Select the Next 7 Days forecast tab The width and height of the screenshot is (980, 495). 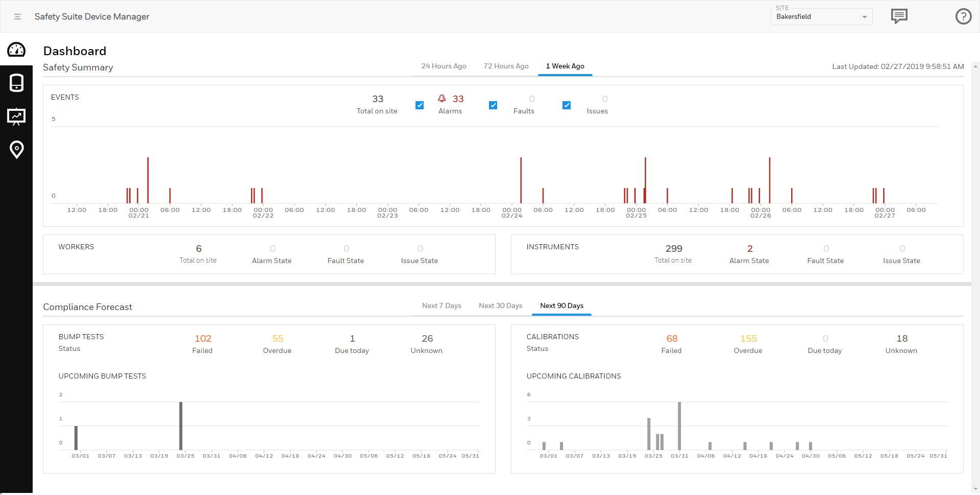pyautogui.click(x=442, y=306)
